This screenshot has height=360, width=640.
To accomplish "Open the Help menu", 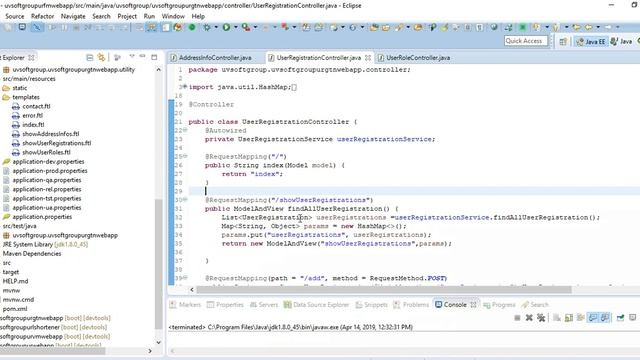I will (198, 16).
